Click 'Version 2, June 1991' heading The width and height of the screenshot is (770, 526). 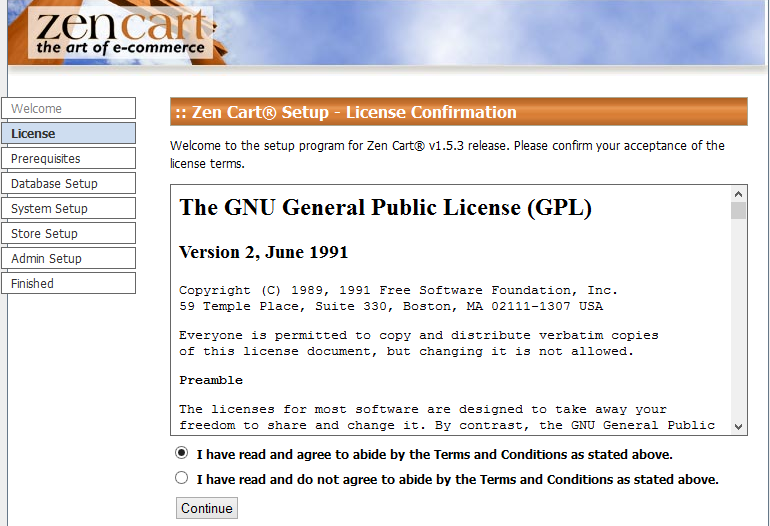(264, 252)
